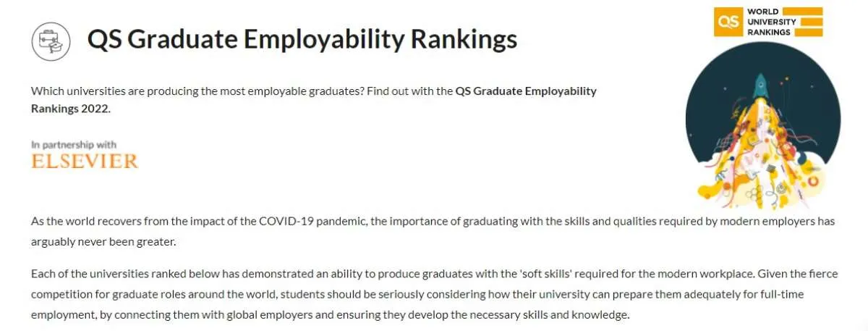The height and width of the screenshot is (331, 868).
Task: Click the briefcase and graduation cap icon
Action: (x=51, y=41)
